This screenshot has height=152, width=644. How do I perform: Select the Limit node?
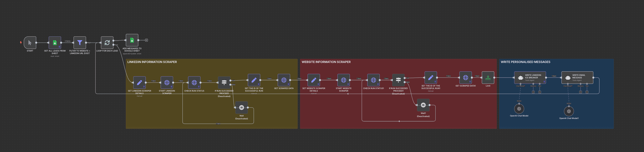coord(488,78)
